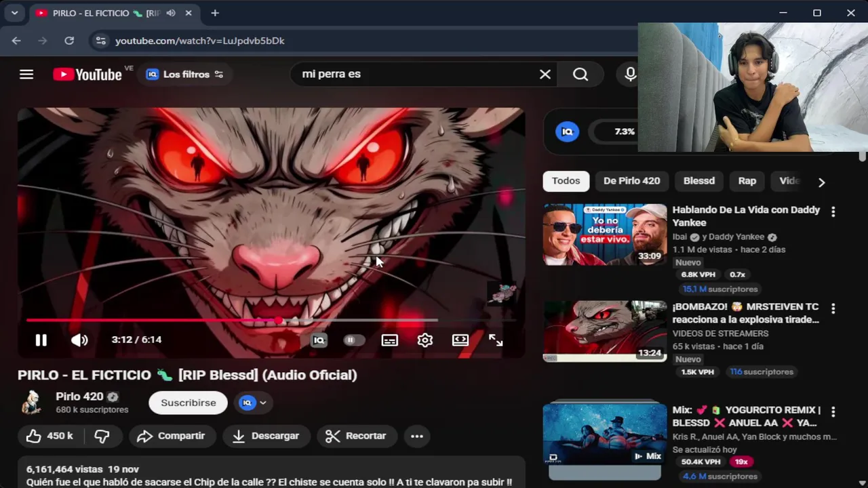The height and width of the screenshot is (488, 868).
Task: Dislike the video
Action: tap(102, 436)
